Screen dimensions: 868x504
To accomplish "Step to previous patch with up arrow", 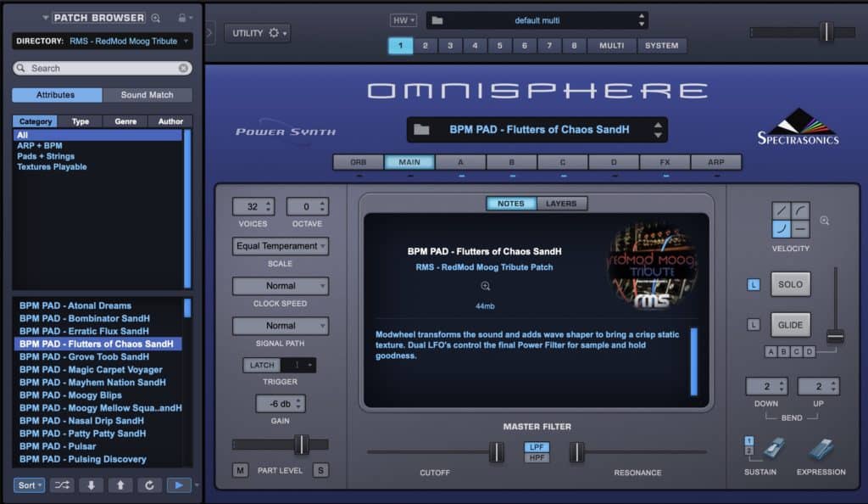I will pos(120,485).
